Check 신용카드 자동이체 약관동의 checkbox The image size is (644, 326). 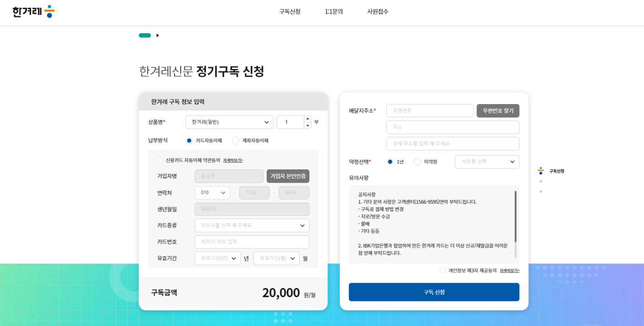[160, 160]
